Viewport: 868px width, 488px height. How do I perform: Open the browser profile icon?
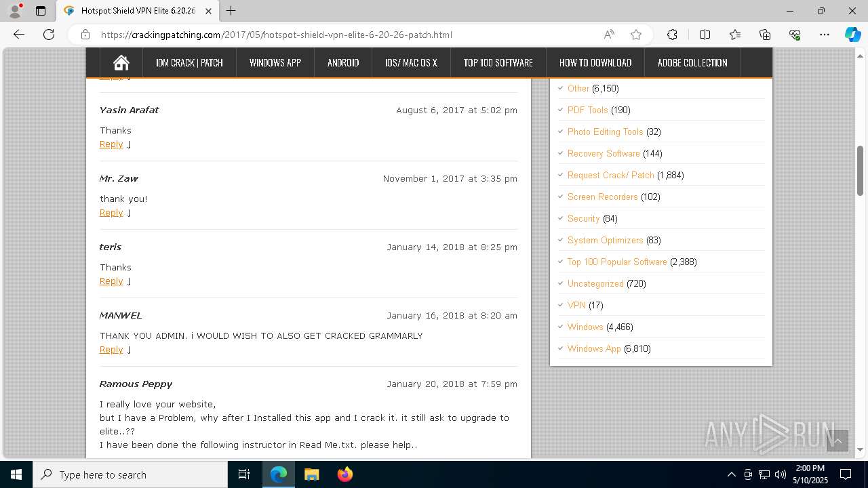click(x=15, y=11)
